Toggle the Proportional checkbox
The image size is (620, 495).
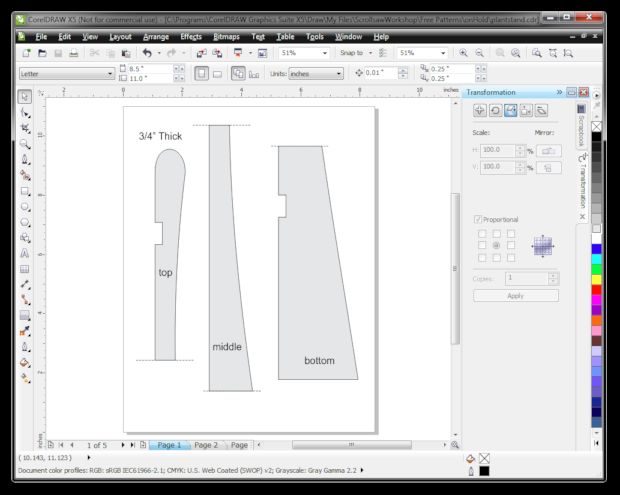[x=478, y=219]
